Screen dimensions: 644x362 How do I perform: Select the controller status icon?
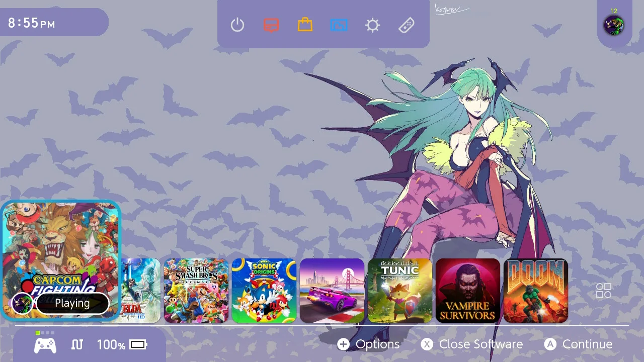[45, 345]
